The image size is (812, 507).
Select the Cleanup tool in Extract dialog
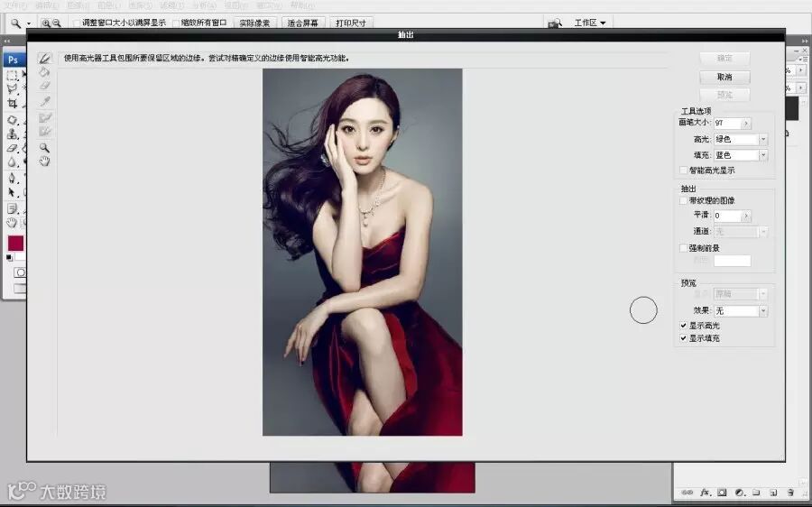45,118
